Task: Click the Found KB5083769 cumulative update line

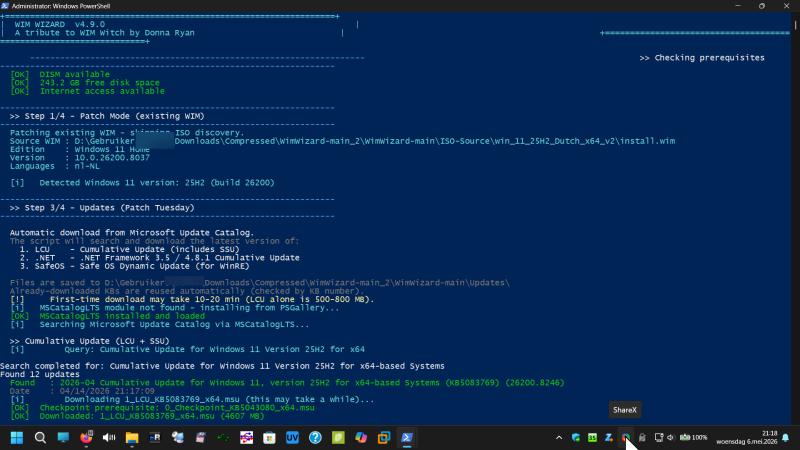Action: click(x=287, y=383)
